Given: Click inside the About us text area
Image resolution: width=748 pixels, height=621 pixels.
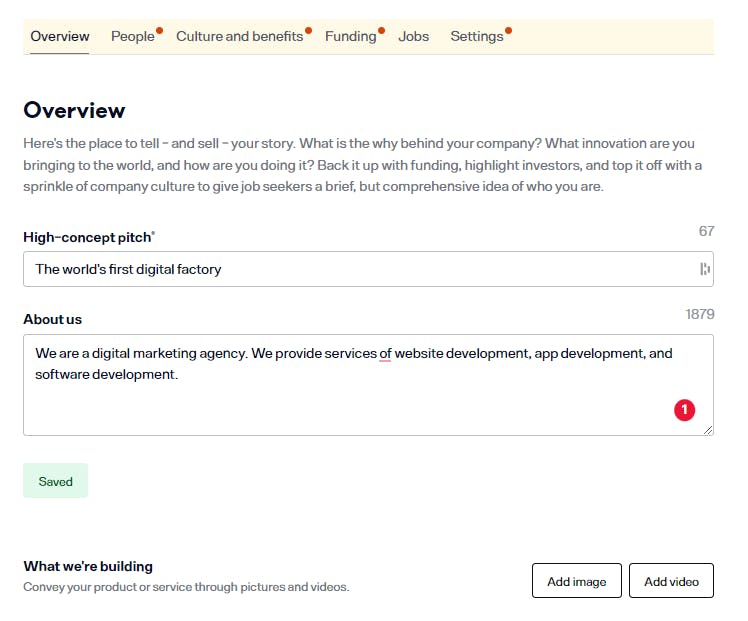Looking at the screenshot, I should [x=368, y=385].
